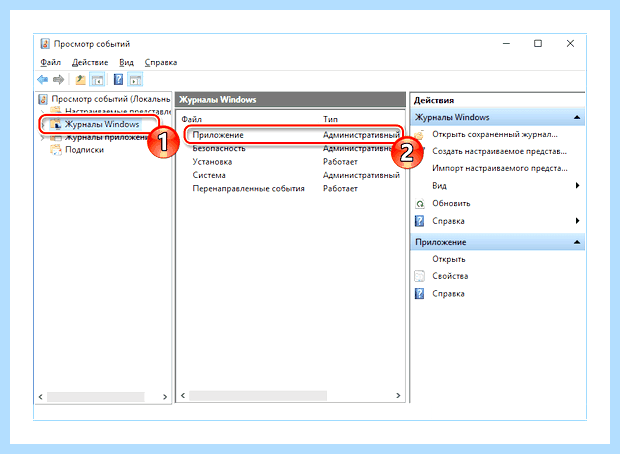Open the Файл menu
Image resolution: width=620 pixels, height=454 pixels.
50,62
